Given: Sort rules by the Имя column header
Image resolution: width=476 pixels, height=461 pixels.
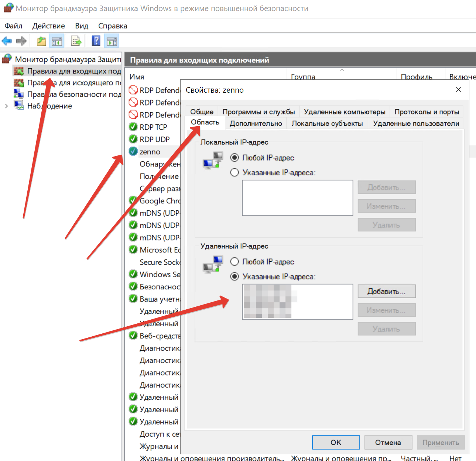Looking at the screenshot, I should click(x=137, y=77).
